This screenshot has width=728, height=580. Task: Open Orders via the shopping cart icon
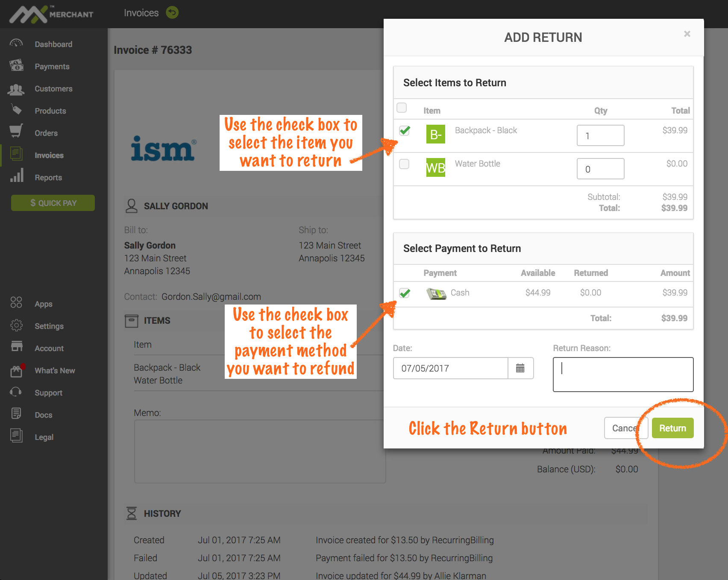(16, 132)
